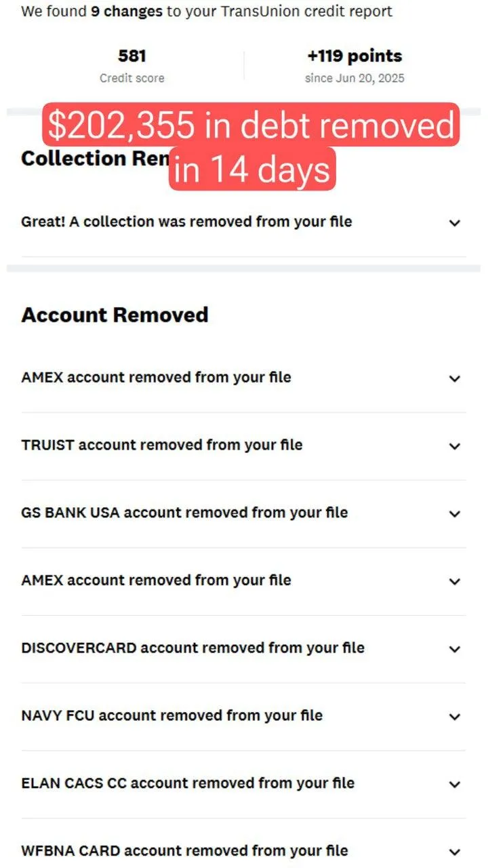
Task: Click chevron on AMEX row above TRUIST
Action: click(455, 378)
